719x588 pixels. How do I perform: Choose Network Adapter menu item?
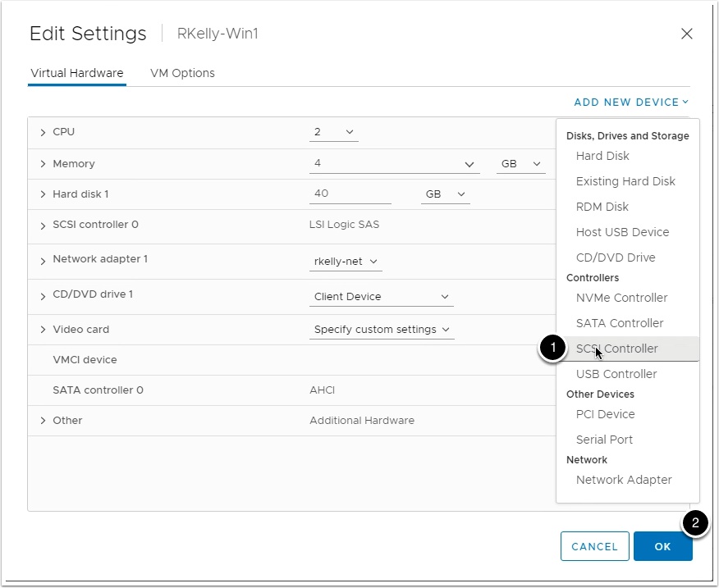pos(624,480)
